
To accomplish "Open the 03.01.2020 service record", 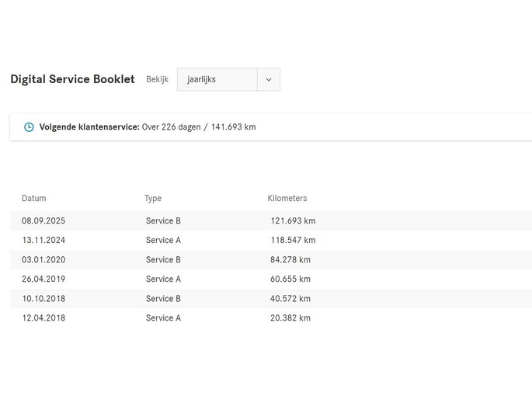I will 43,259.
